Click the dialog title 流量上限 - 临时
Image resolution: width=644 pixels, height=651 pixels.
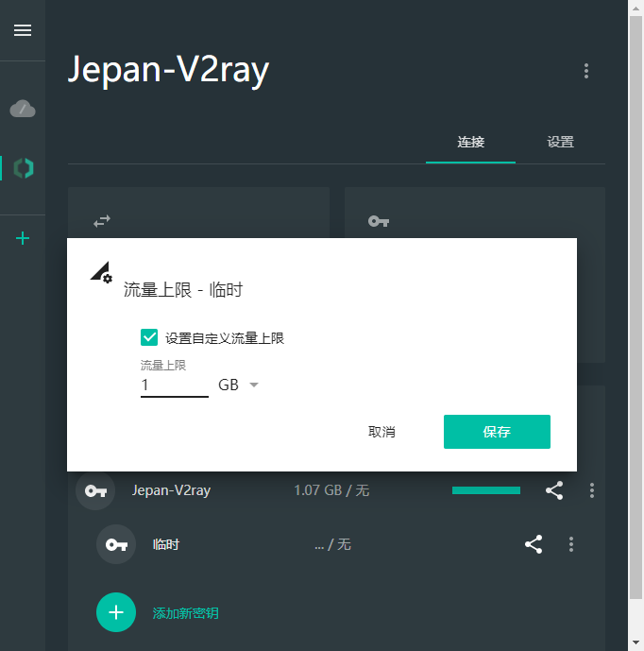[x=183, y=290]
